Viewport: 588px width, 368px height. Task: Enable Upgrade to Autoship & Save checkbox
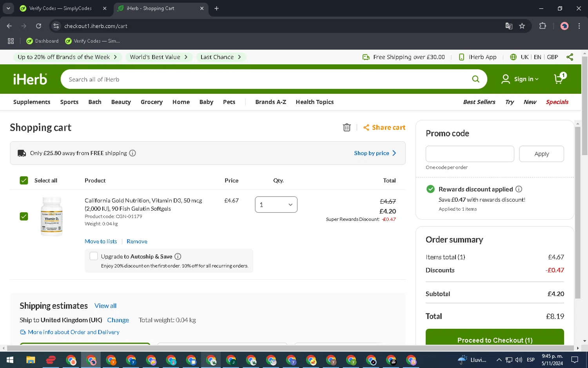pyautogui.click(x=94, y=256)
